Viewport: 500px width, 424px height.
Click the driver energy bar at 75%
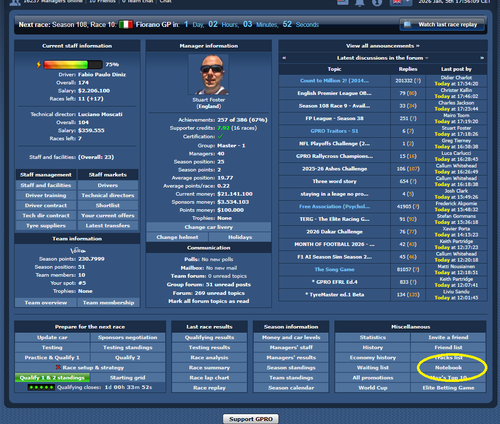point(73,64)
